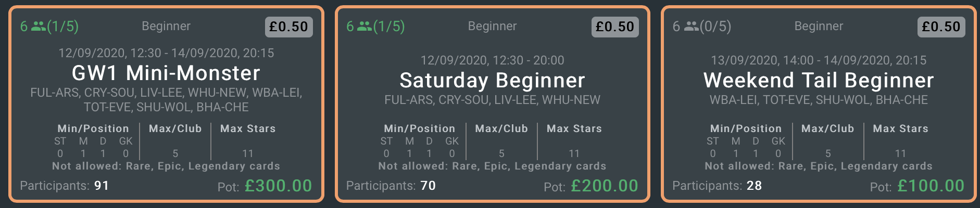Viewport: 980px width, 208px height.
Task: Click the Beginner label on GW1 Mini-Monster card
Action: click(x=166, y=26)
